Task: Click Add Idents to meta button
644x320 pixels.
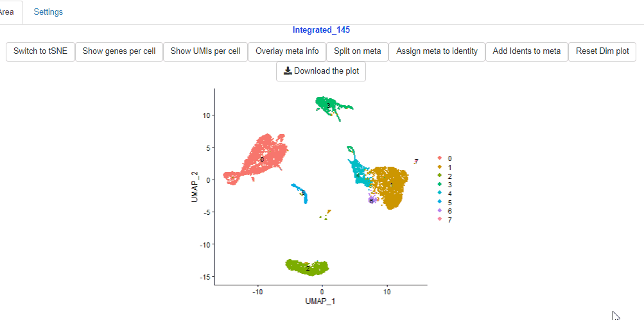Action: 527,51
